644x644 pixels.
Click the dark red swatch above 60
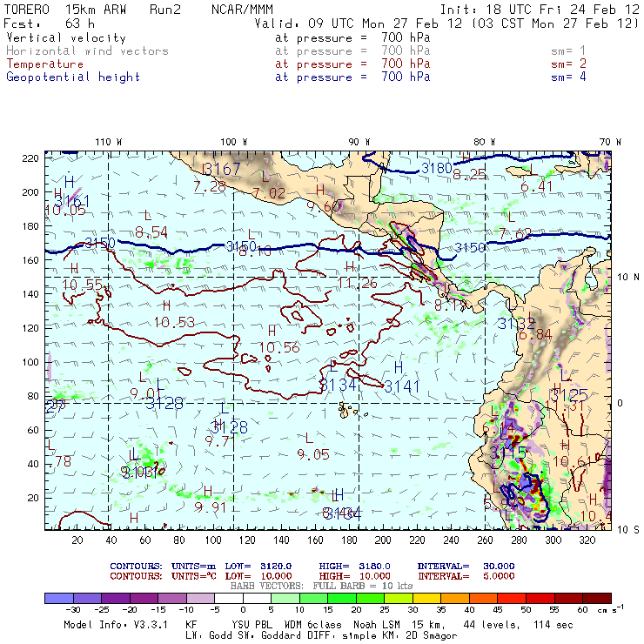pyautogui.click(x=597, y=598)
